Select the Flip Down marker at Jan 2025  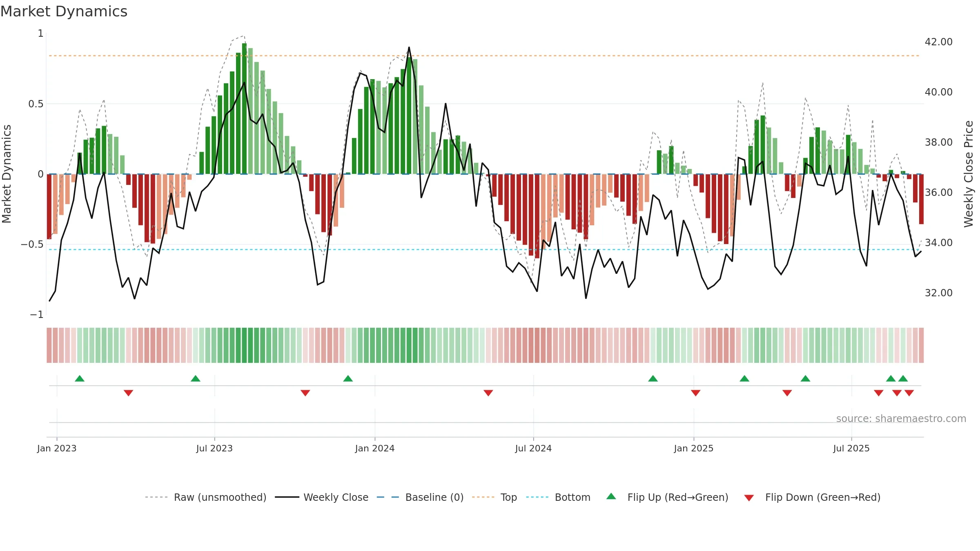click(x=696, y=393)
